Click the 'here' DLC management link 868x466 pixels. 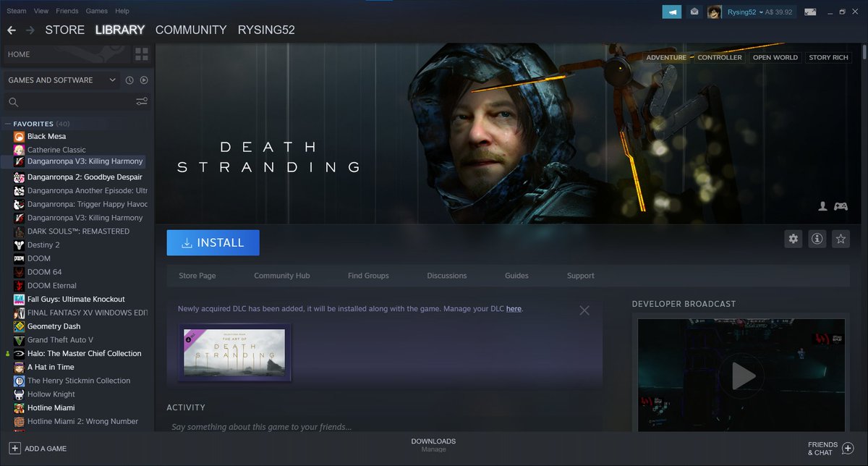coord(514,309)
